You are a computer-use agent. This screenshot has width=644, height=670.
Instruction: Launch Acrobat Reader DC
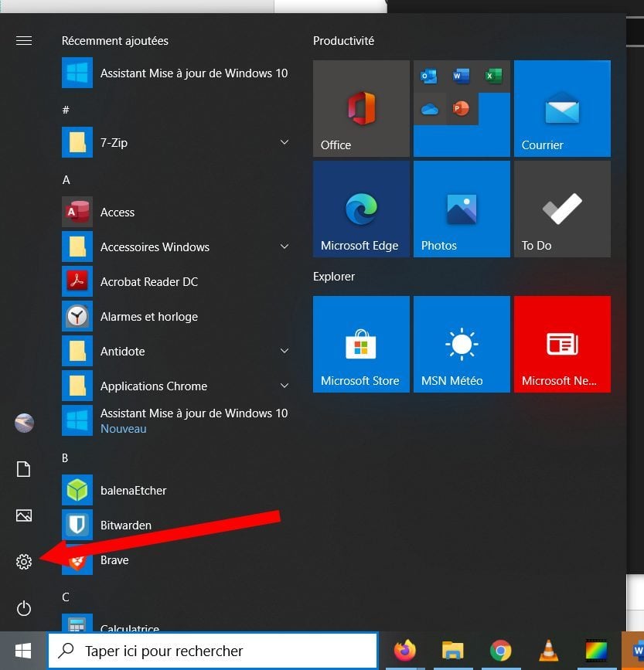[176, 281]
